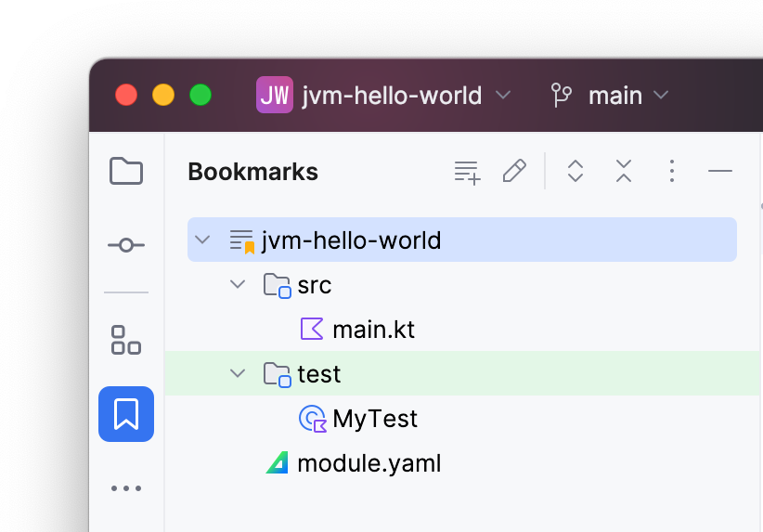The width and height of the screenshot is (763, 532).
Task: Select module.yaml in the tree
Action: [369, 463]
